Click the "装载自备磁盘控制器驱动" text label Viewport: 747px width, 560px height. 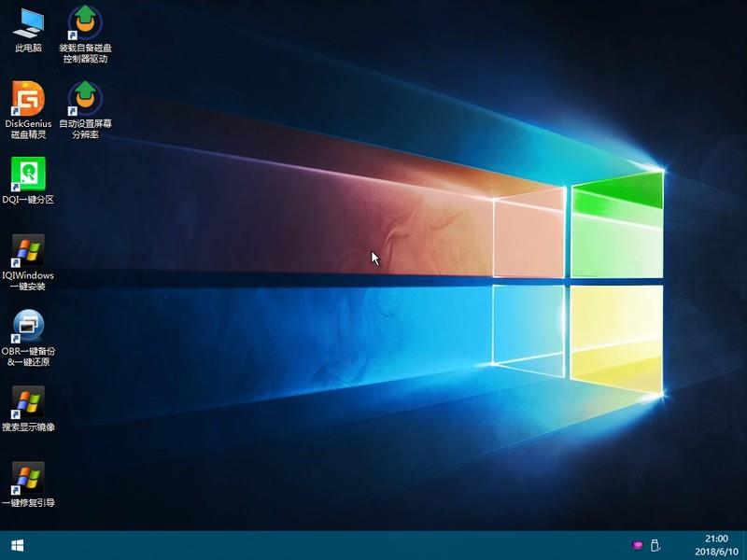tap(85, 53)
